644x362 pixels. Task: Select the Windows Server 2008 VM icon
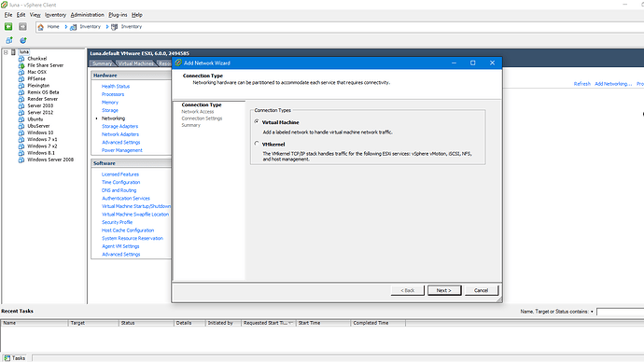point(21,160)
